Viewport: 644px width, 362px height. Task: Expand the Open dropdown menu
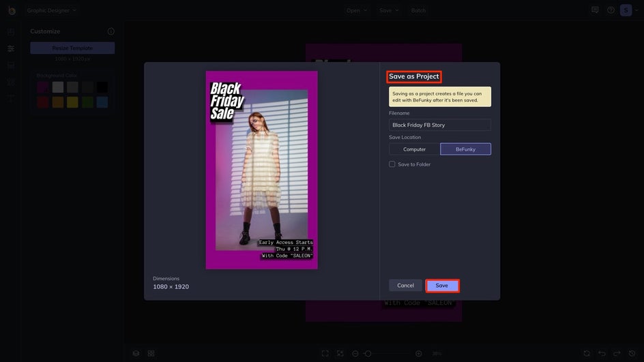click(x=356, y=10)
